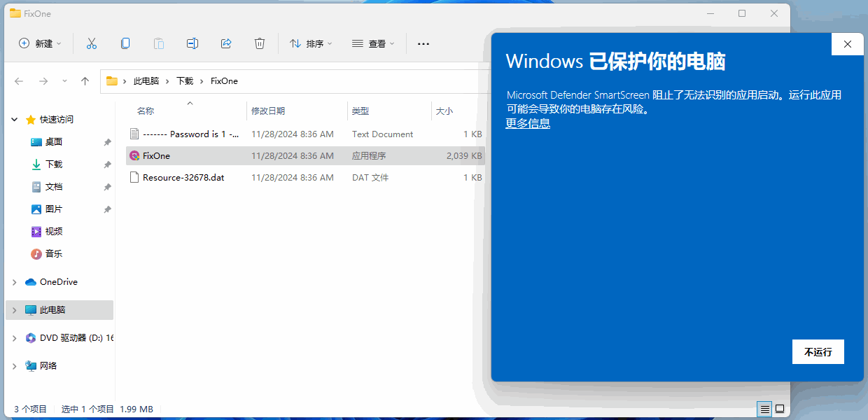Open 音乐 in the sidebar
The width and height of the screenshot is (868, 420).
54,254
